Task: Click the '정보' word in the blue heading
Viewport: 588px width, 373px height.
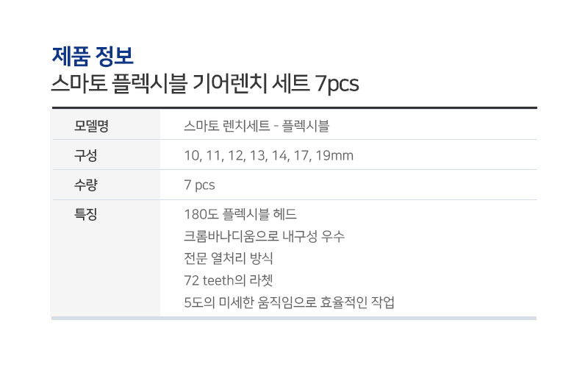Action: click(x=114, y=57)
